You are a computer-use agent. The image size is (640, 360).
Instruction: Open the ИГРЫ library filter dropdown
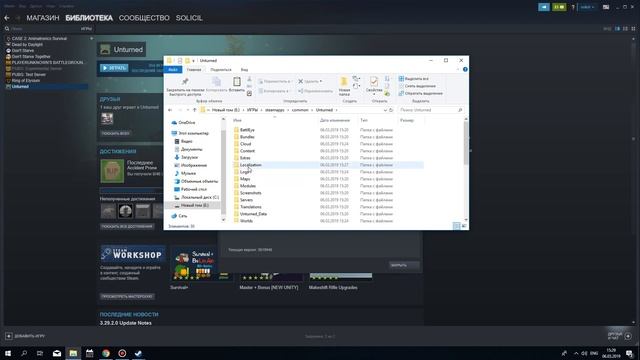[86, 29]
